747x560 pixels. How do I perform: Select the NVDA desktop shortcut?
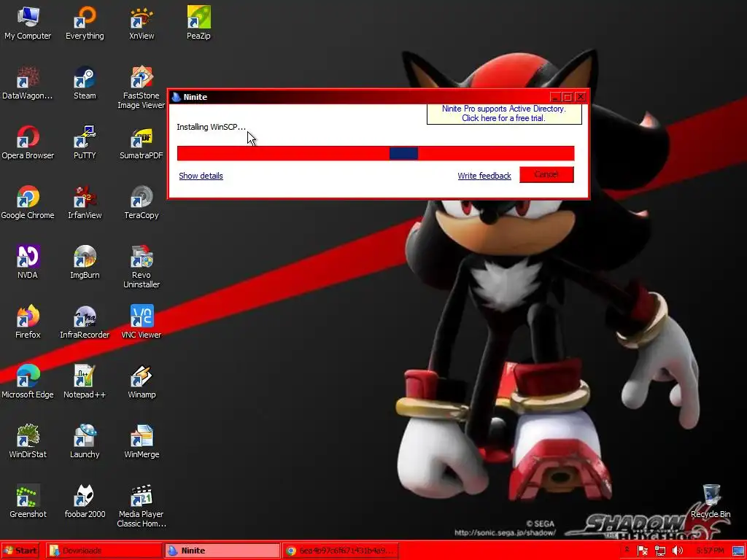[x=28, y=262]
